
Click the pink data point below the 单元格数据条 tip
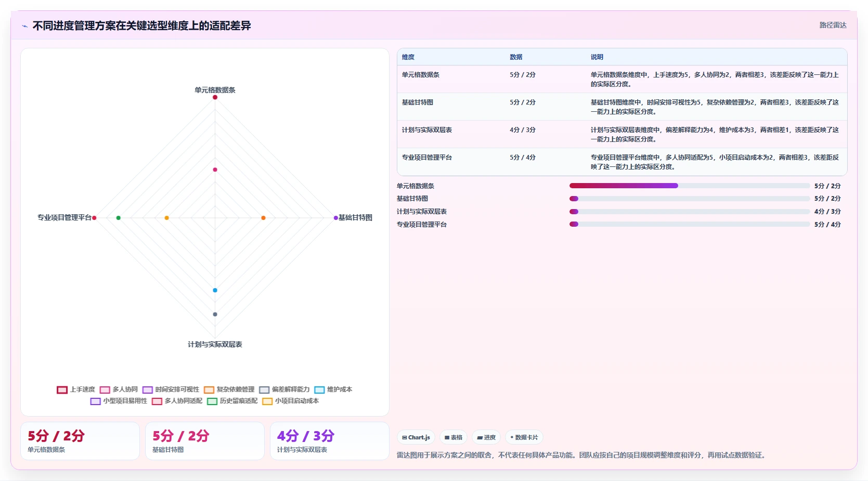pos(215,170)
